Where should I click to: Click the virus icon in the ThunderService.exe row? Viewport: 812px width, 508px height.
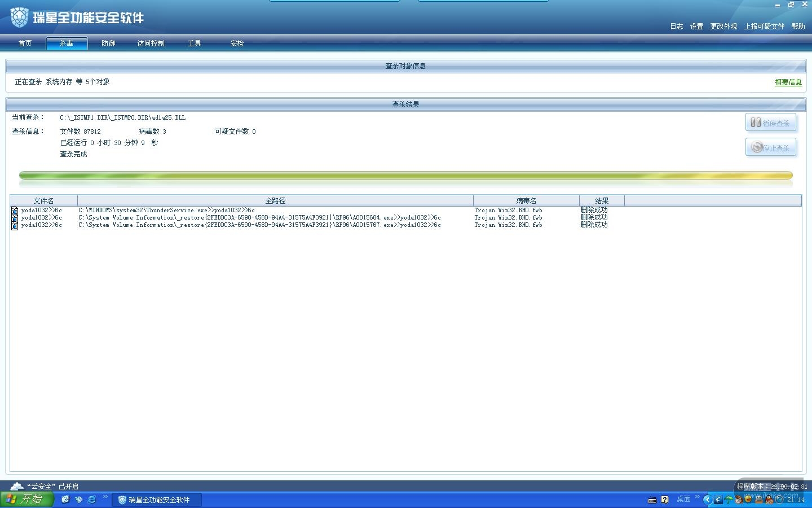tap(15, 211)
